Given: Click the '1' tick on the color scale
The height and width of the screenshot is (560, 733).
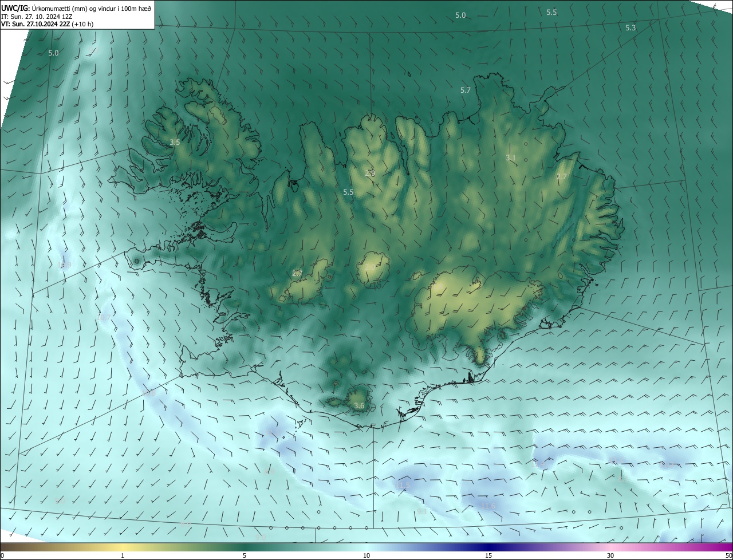Looking at the screenshot, I should click(123, 555).
